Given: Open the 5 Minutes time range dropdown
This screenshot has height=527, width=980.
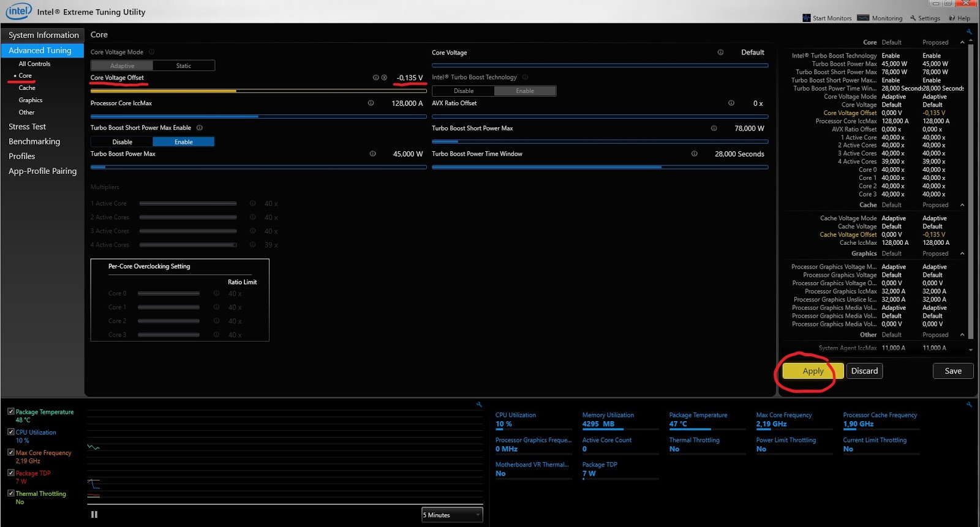Looking at the screenshot, I should pyautogui.click(x=452, y=515).
